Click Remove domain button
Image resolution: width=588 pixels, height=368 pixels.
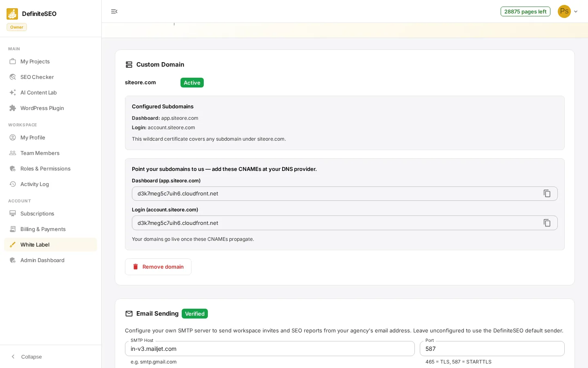(158, 267)
